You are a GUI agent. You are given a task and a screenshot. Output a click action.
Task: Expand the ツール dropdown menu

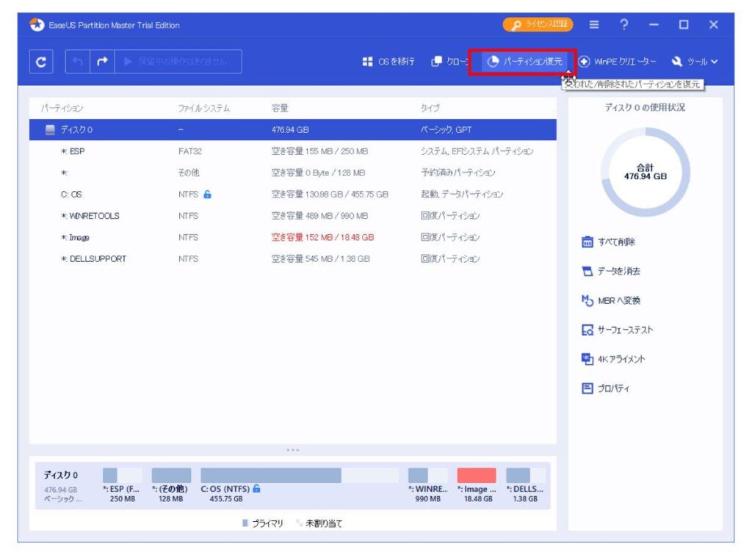695,62
